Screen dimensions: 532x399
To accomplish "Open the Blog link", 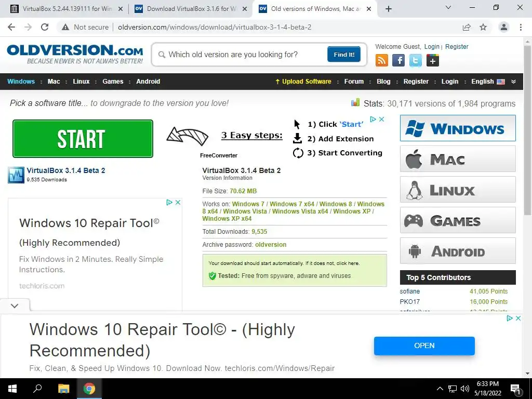I will 383,82.
